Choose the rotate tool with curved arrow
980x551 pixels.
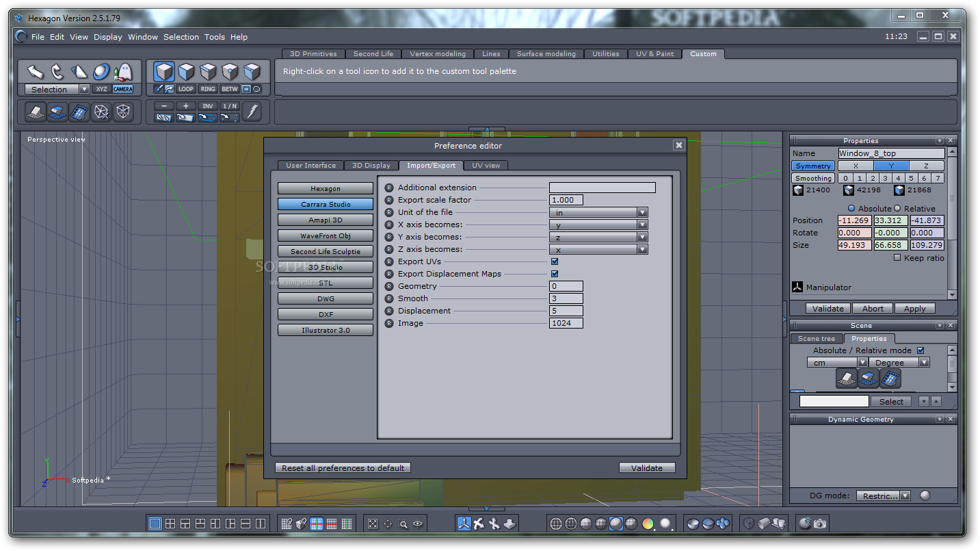click(x=57, y=71)
